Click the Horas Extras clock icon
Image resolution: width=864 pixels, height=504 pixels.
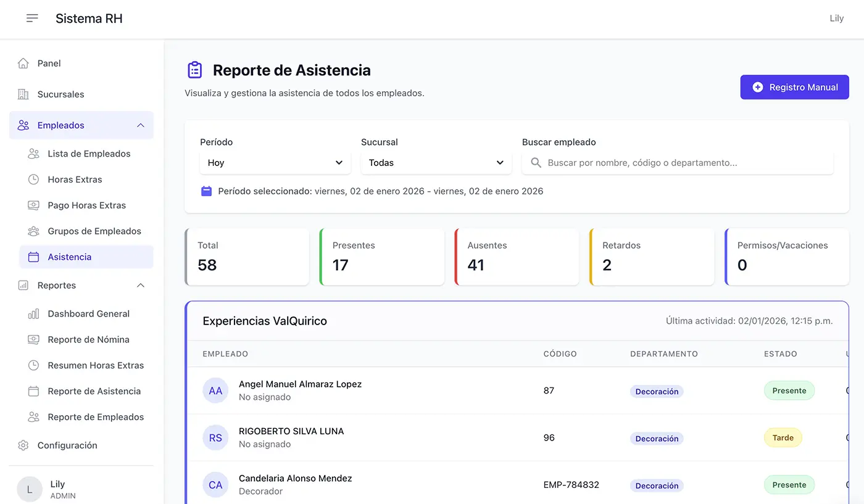point(36,179)
